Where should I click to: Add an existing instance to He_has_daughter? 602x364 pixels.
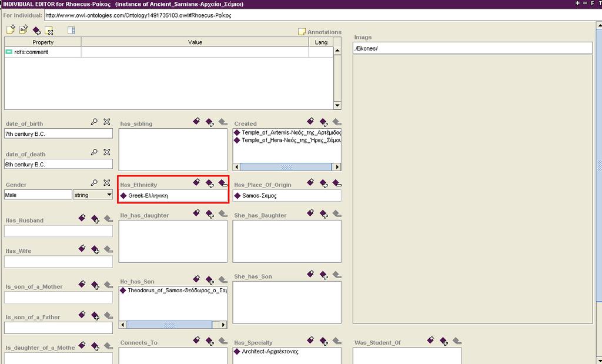click(210, 214)
